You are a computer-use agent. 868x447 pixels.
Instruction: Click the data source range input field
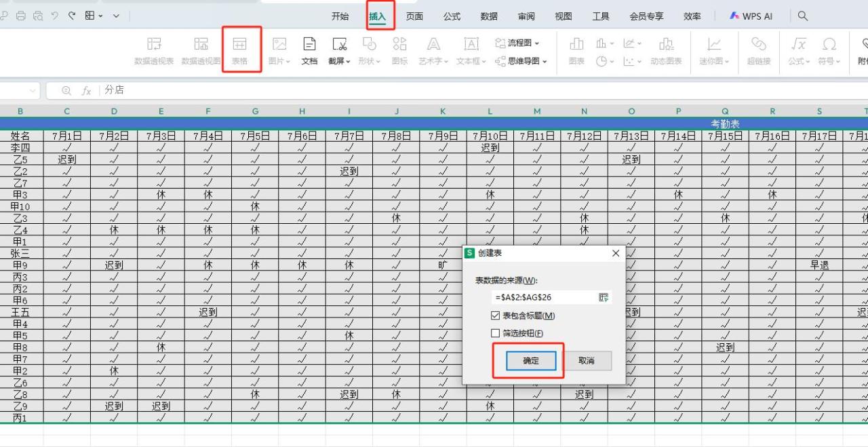543,297
